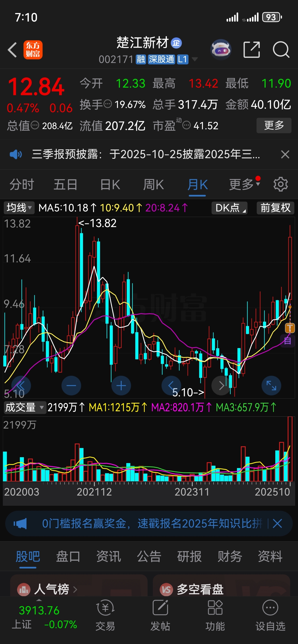
Task: Tap the info icon next to 总值
Action: point(35,125)
